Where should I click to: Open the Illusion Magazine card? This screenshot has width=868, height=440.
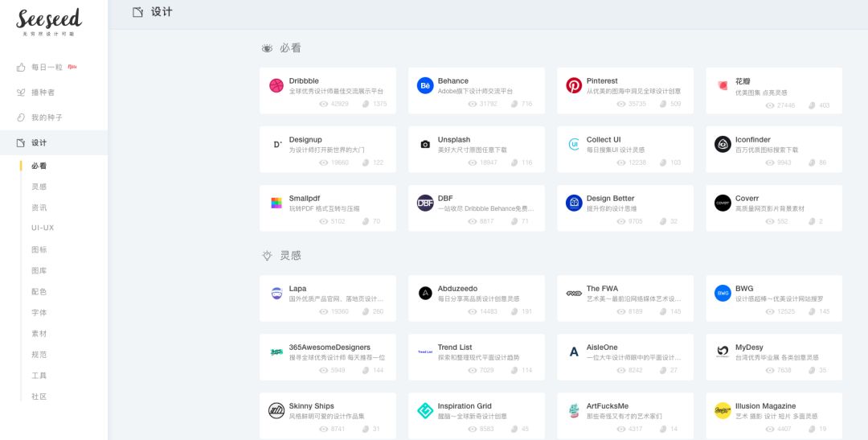(x=765, y=406)
